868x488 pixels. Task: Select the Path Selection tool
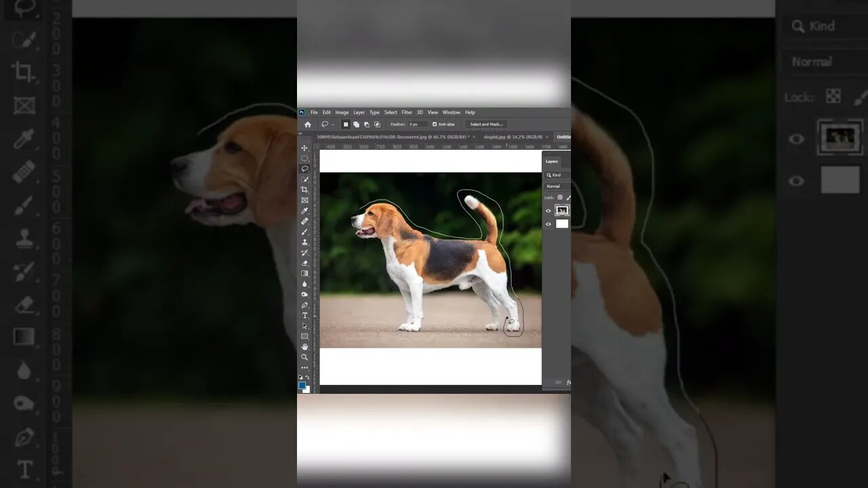(304, 326)
